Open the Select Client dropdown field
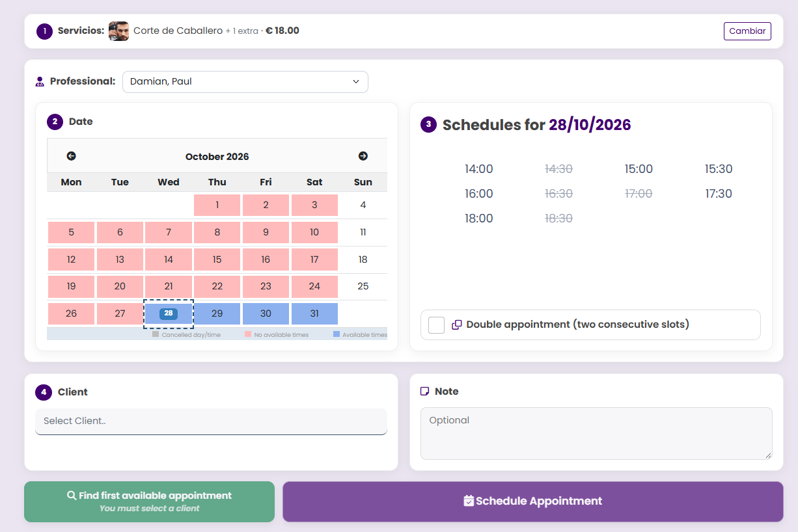798x532 pixels. 212,421
